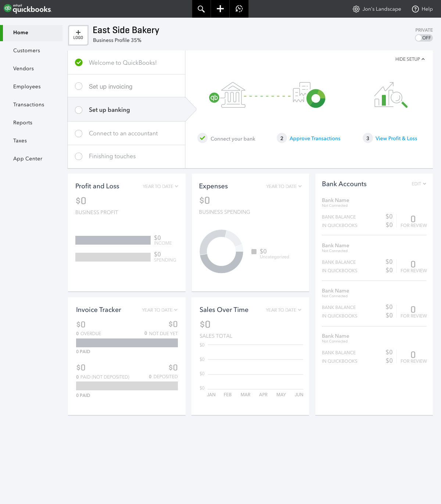Click the SALES TOTAL label

[x=216, y=336]
